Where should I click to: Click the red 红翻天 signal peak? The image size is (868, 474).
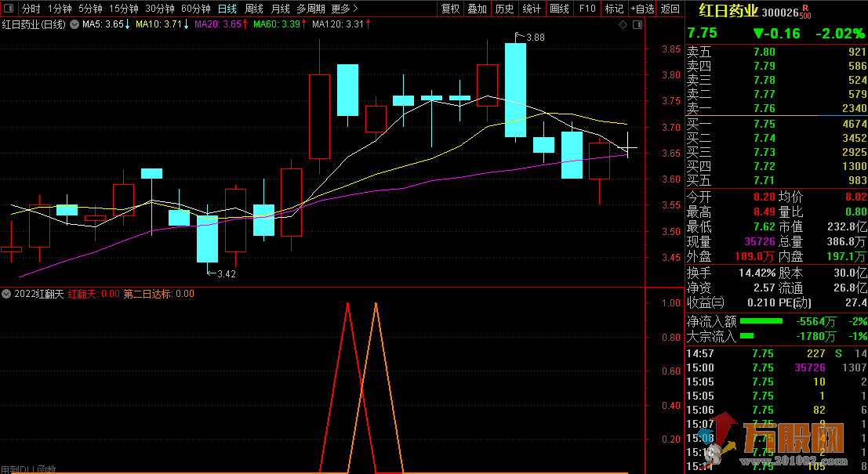coord(347,304)
